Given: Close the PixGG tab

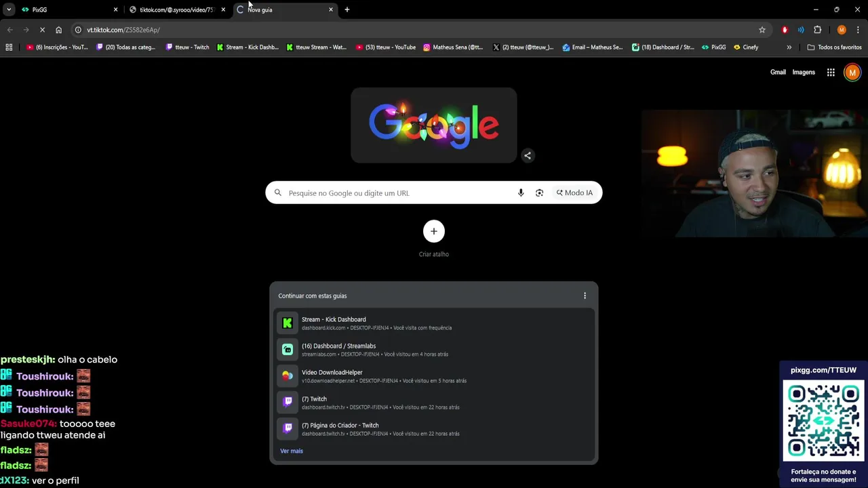Looking at the screenshot, I should [115, 9].
